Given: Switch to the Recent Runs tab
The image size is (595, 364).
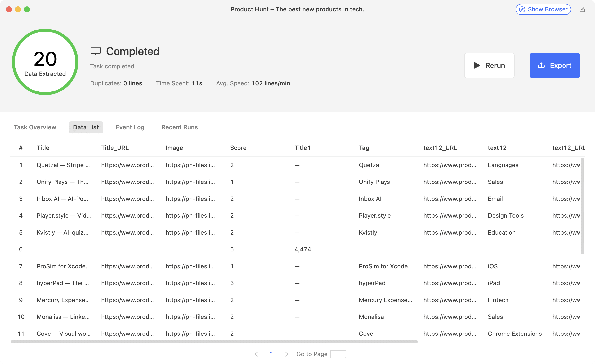Looking at the screenshot, I should click(x=179, y=127).
